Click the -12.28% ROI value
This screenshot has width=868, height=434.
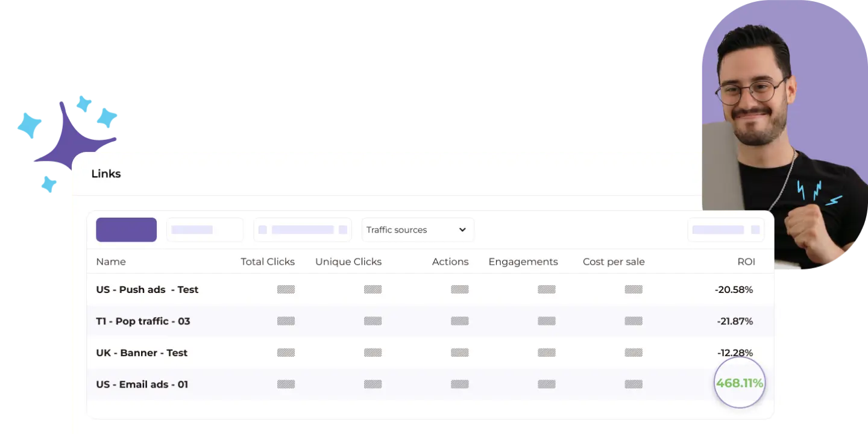click(x=735, y=353)
